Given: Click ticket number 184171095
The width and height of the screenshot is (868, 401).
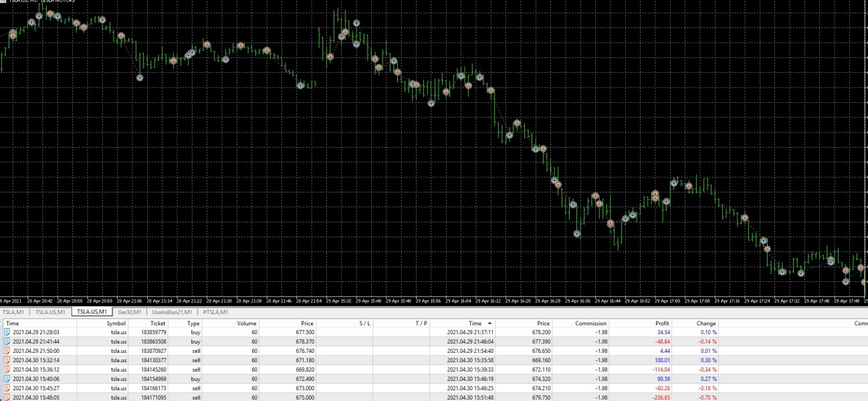Looking at the screenshot, I should (154, 397).
